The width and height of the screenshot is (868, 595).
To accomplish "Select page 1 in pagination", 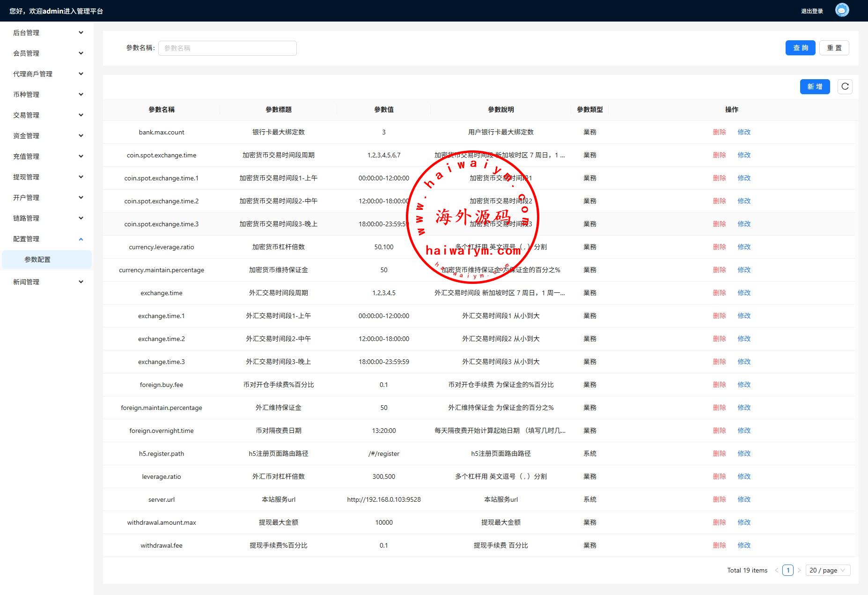I will pyautogui.click(x=788, y=570).
